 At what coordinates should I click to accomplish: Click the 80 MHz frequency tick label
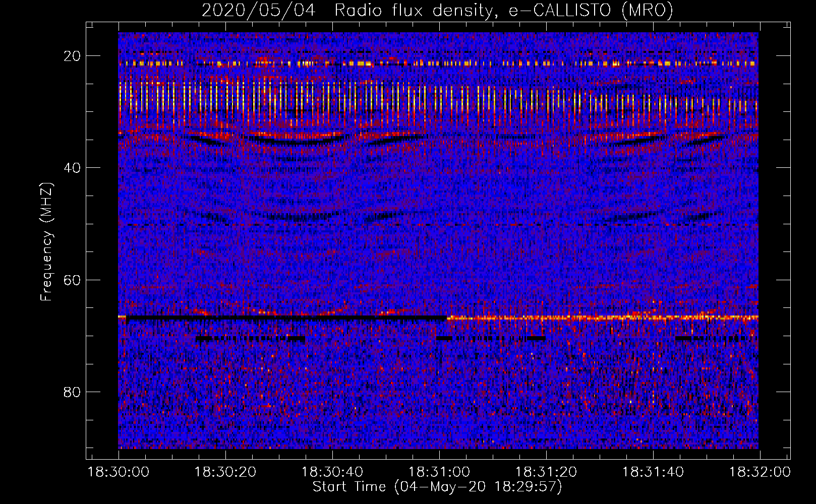[73, 392]
